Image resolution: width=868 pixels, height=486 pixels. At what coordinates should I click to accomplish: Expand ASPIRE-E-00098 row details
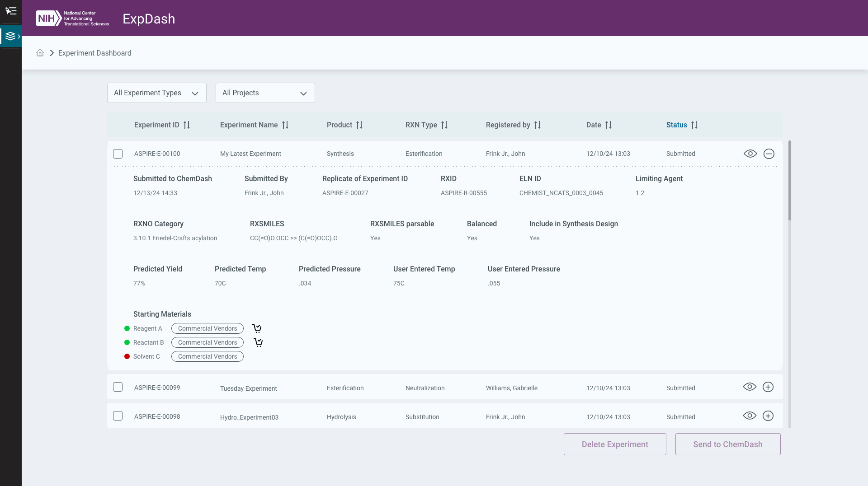point(768,416)
